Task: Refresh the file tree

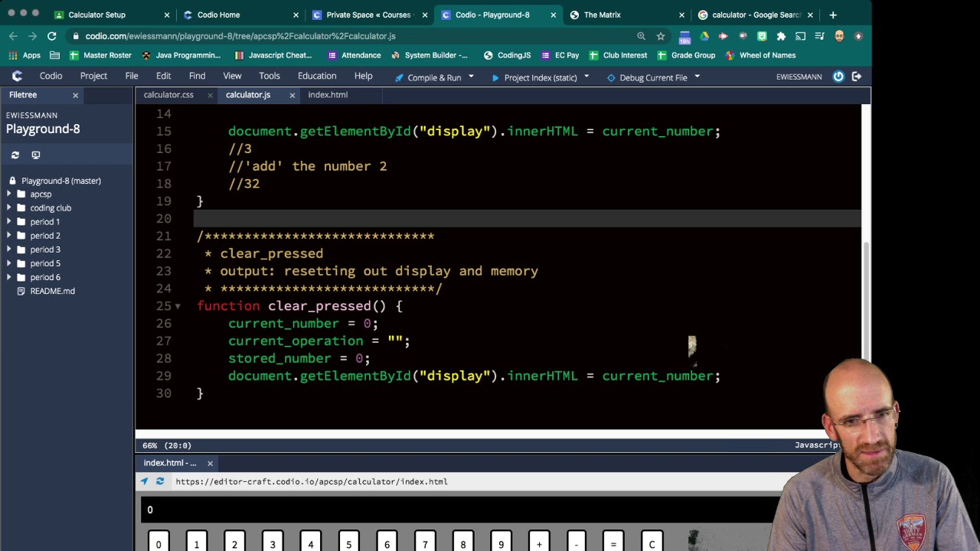Action: (15, 155)
